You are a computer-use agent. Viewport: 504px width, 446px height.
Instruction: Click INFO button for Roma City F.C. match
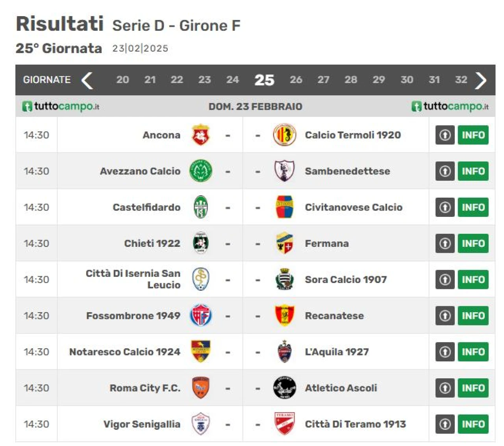click(473, 388)
